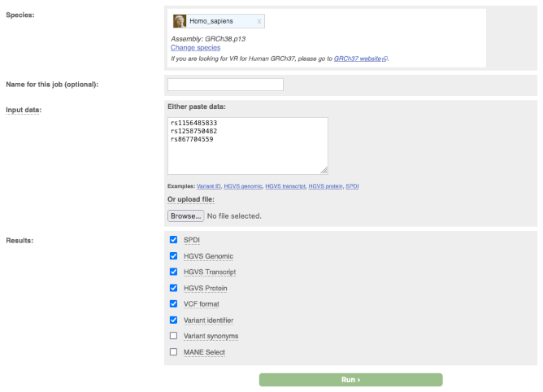Screen dimensions: 543x392
Task: Click the external link icon beside GRCh37 website
Action: (x=385, y=59)
